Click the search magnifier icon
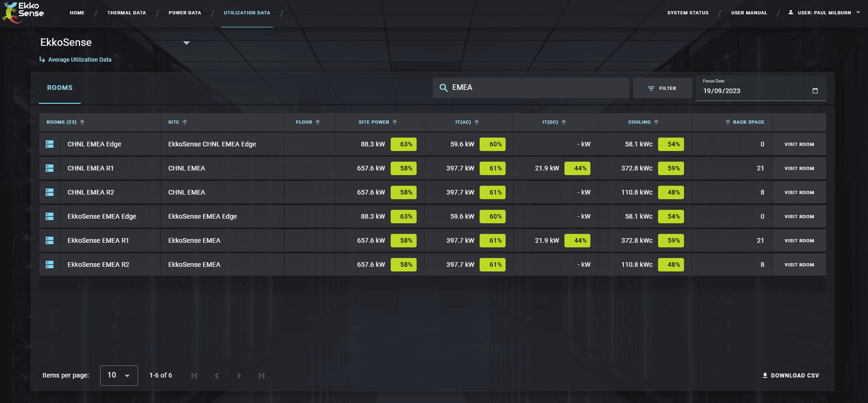868x403 pixels. click(444, 88)
